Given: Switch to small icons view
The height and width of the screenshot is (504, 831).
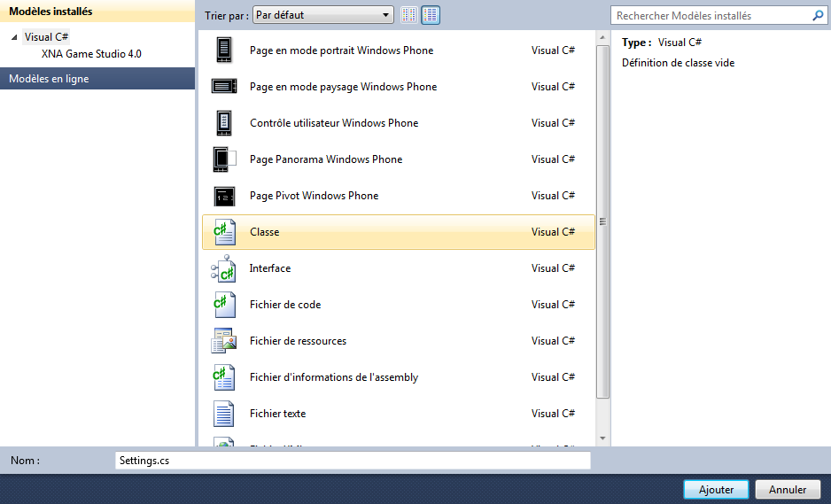Looking at the screenshot, I should tap(409, 15).
